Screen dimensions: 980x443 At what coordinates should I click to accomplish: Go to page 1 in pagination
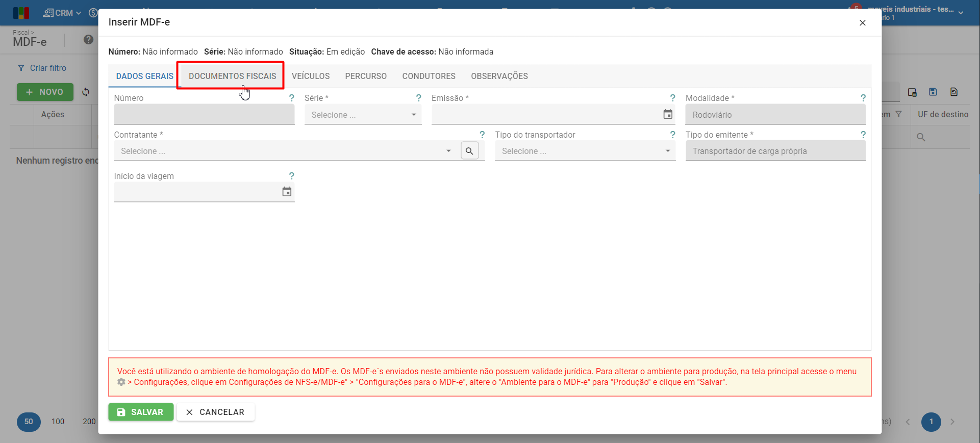(931, 422)
